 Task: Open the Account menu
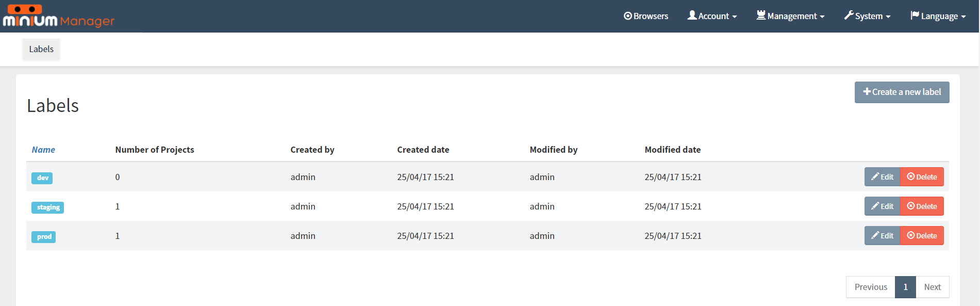tap(712, 16)
